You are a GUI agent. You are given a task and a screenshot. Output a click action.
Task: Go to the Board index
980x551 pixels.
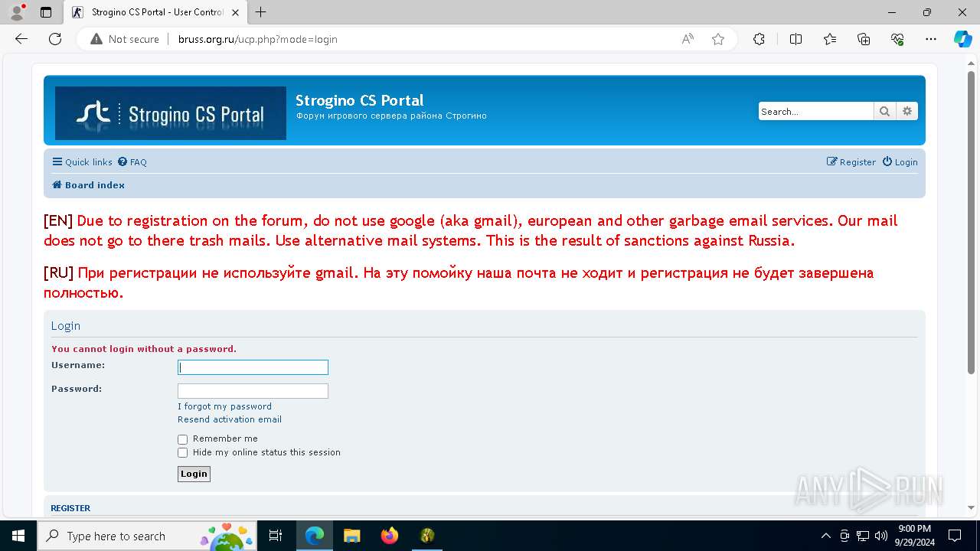[88, 185]
